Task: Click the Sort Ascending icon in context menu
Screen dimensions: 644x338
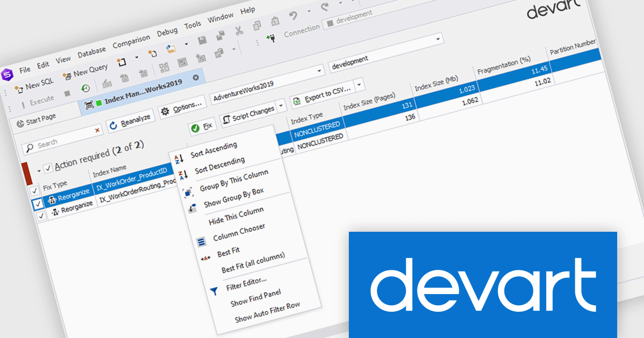Action: click(x=179, y=158)
